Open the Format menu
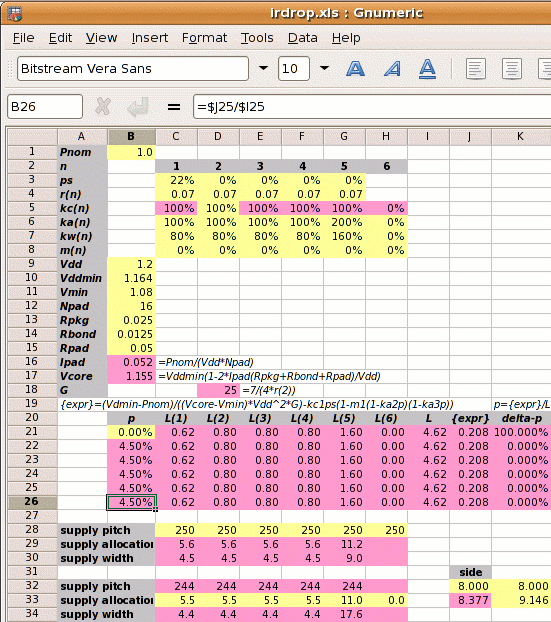 click(x=204, y=38)
